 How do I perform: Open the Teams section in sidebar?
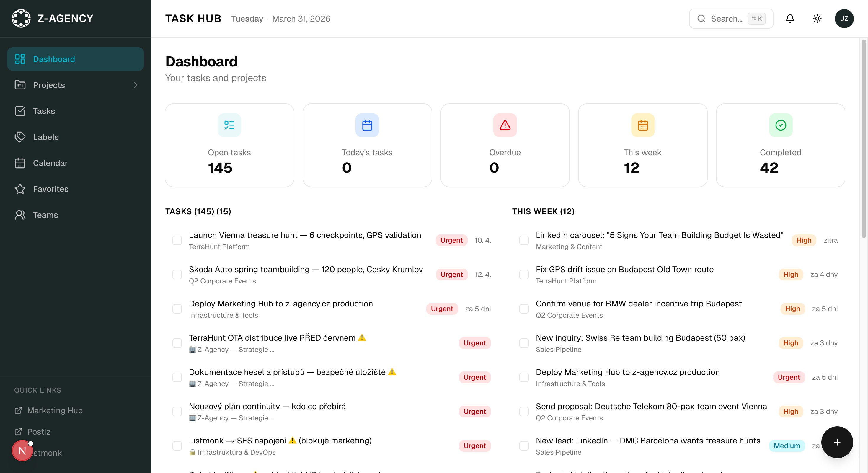click(45, 215)
